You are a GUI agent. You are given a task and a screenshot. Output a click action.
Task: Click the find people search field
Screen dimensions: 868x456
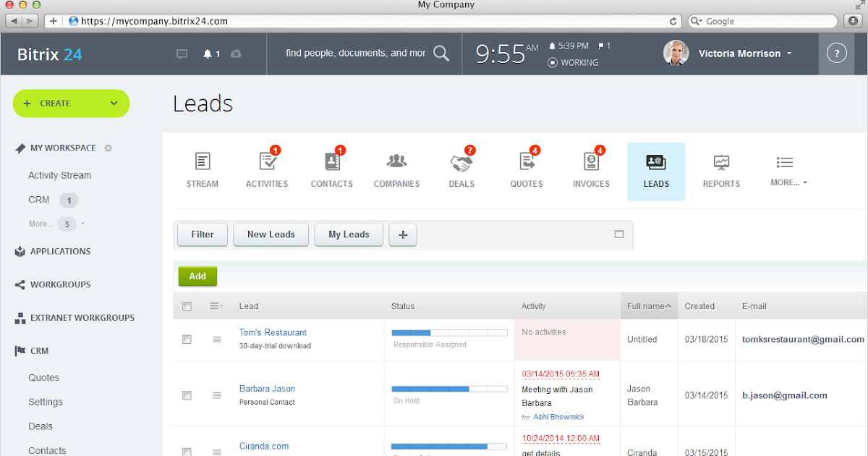355,53
